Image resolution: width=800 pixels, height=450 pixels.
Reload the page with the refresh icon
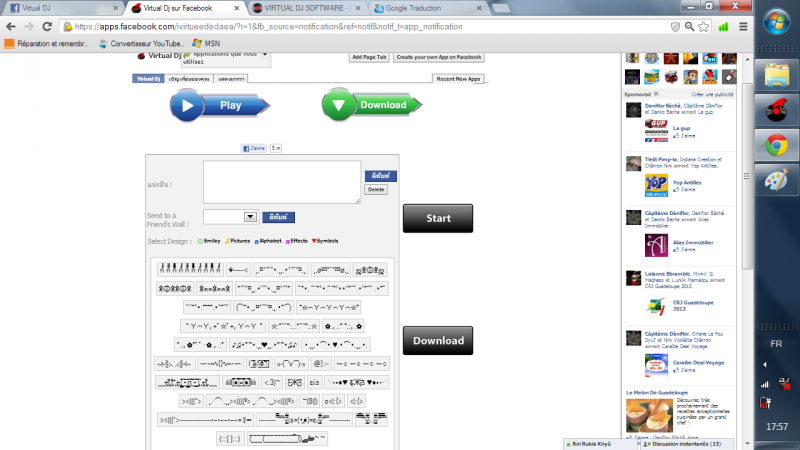click(47, 27)
